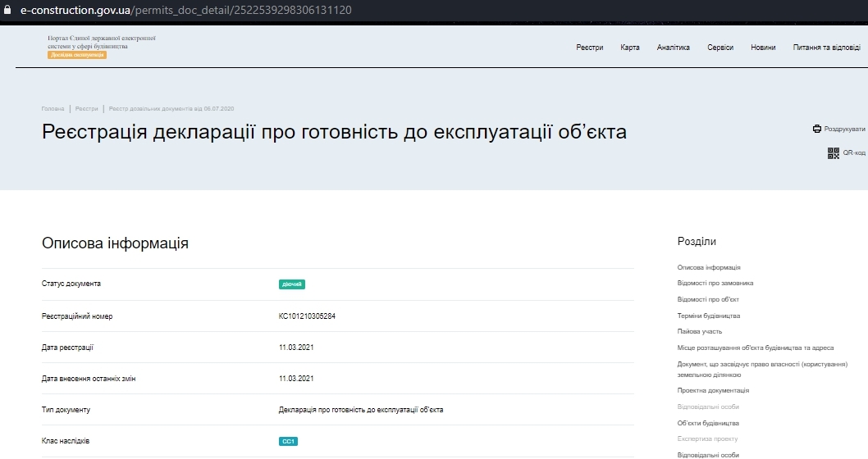Jump to Об'єкти будівництва section
The height and width of the screenshot is (459, 868).
point(708,423)
